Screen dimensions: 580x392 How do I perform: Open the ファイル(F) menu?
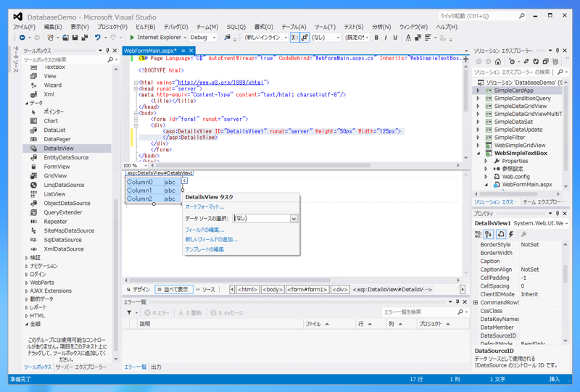pyautogui.click(x=24, y=27)
